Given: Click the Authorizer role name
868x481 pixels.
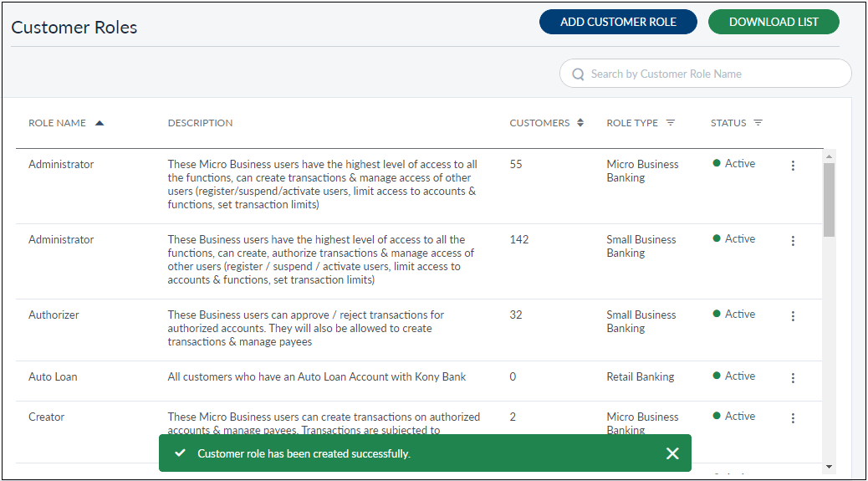Looking at the screenshot, I should coord(54,315).
